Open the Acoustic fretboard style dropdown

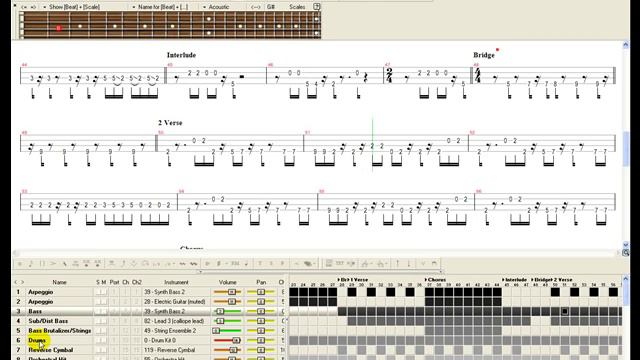point(216,7)
